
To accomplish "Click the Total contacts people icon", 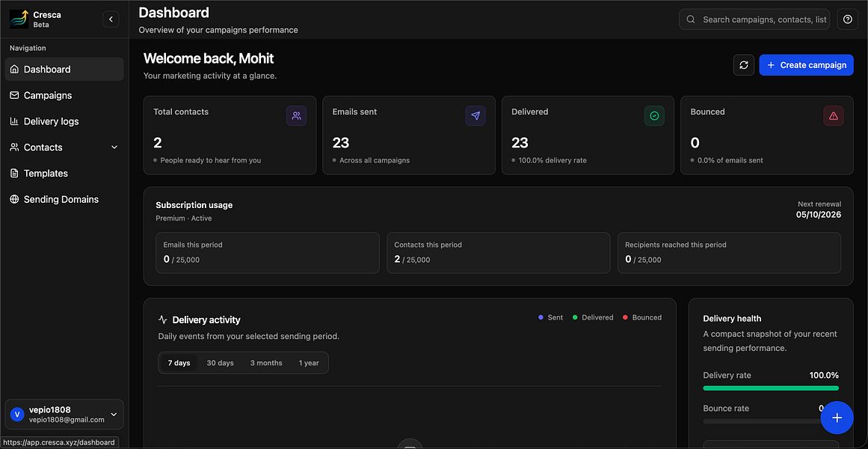I will [x=296, y=116].
